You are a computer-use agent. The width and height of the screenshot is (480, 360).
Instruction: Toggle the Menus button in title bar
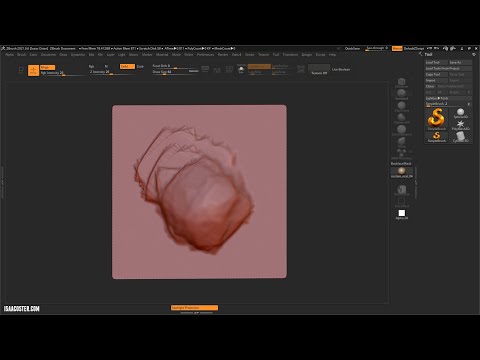click(x=397, y=49)
